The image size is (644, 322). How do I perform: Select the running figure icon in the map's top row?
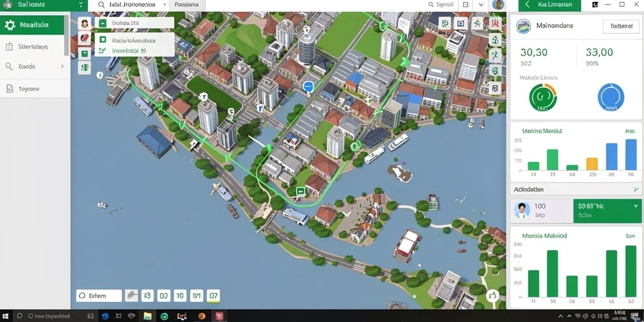477,23
